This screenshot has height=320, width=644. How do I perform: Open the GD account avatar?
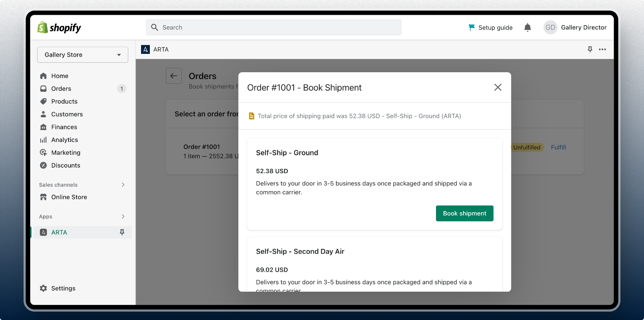click(x=550, y=28)
